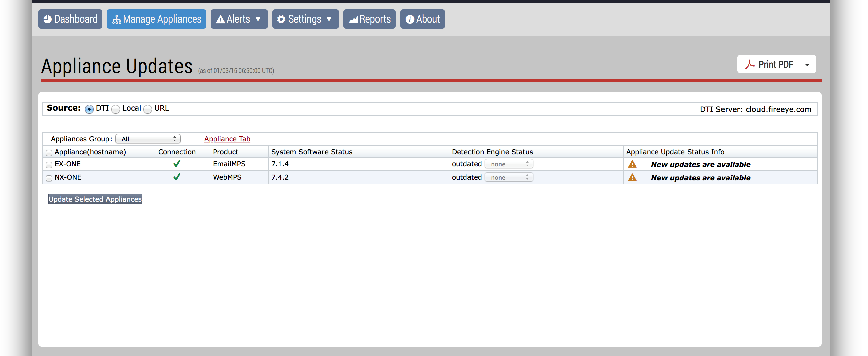Click DTI Server cloud.fireeye.com text
Image resolution: width=868 pixels, height=356 pixels.
[755, 109]
